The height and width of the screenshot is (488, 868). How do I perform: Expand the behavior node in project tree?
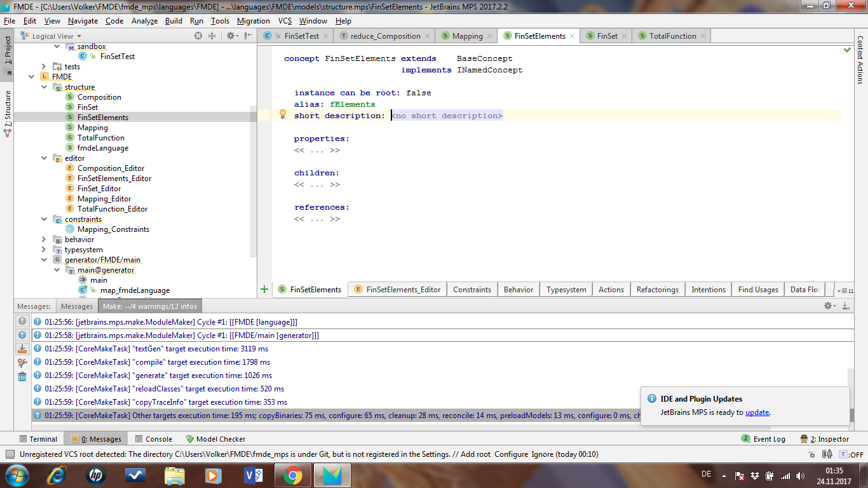(x=44, y=240)
